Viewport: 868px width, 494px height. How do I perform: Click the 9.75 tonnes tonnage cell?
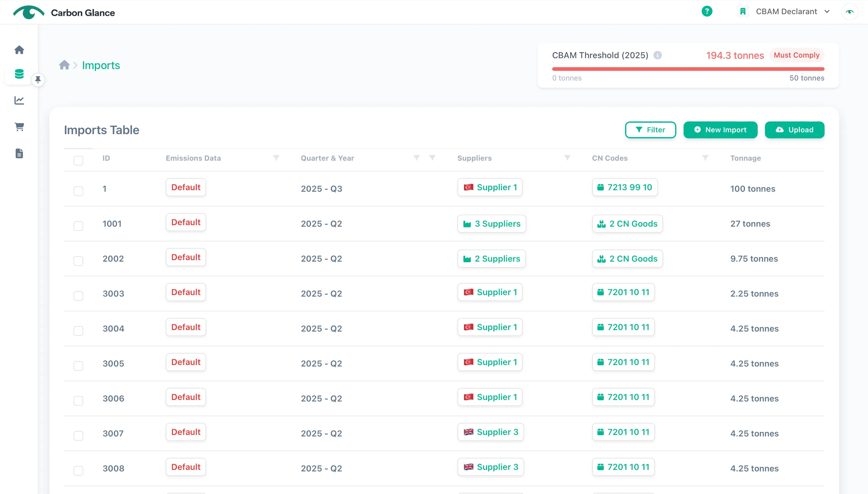click(x=754, y=259)
